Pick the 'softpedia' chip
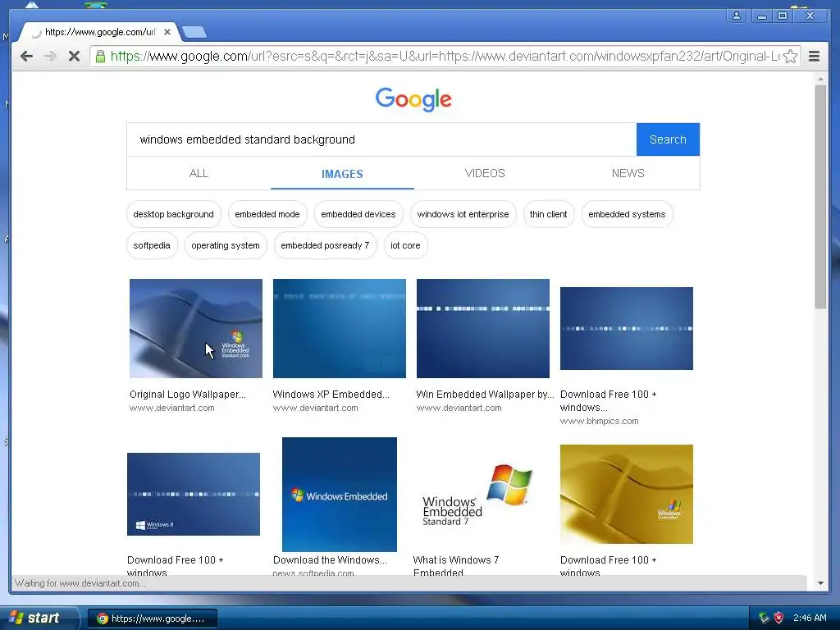This screenshot has width=840, height=630. [x=152, y=245]
